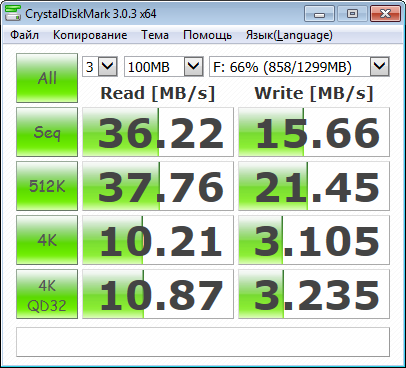Select 4K QD32 write result 3.235
The height and width of the screenshot is (368, 406).
[x=314, y=294]
